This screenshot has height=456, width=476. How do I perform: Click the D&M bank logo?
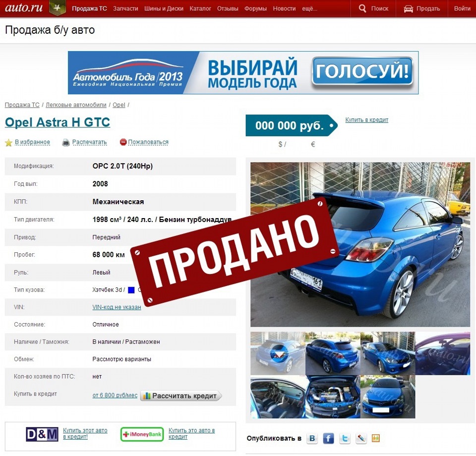click(x=42, y=434)
